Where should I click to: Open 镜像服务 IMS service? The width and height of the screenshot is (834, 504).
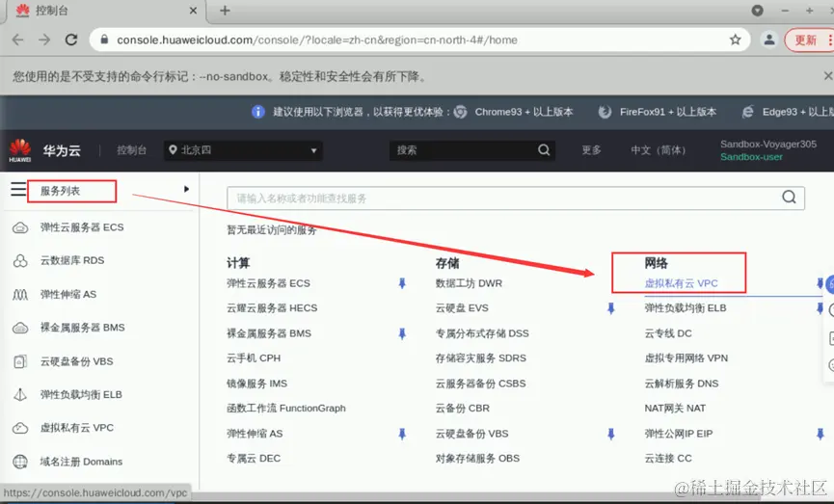(x=256, y=384)
